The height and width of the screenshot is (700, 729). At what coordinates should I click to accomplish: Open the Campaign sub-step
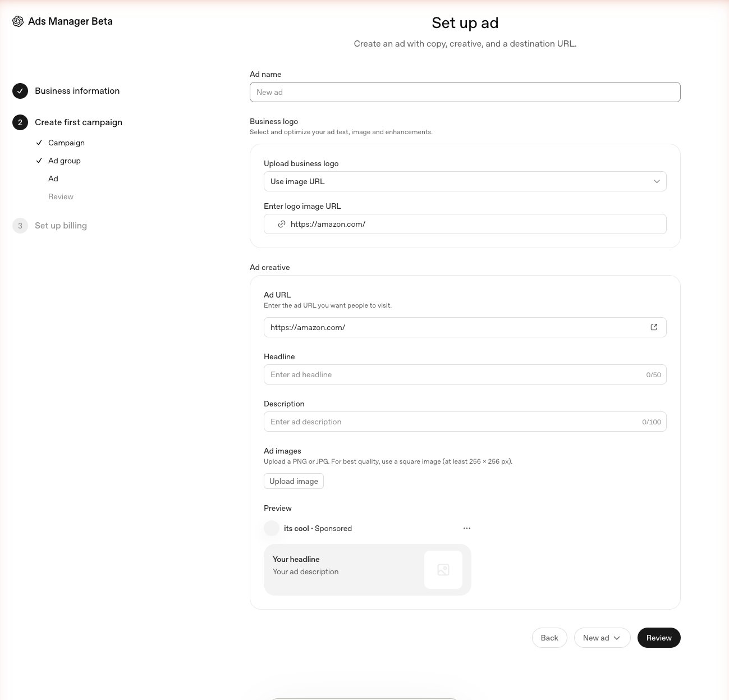66,143
